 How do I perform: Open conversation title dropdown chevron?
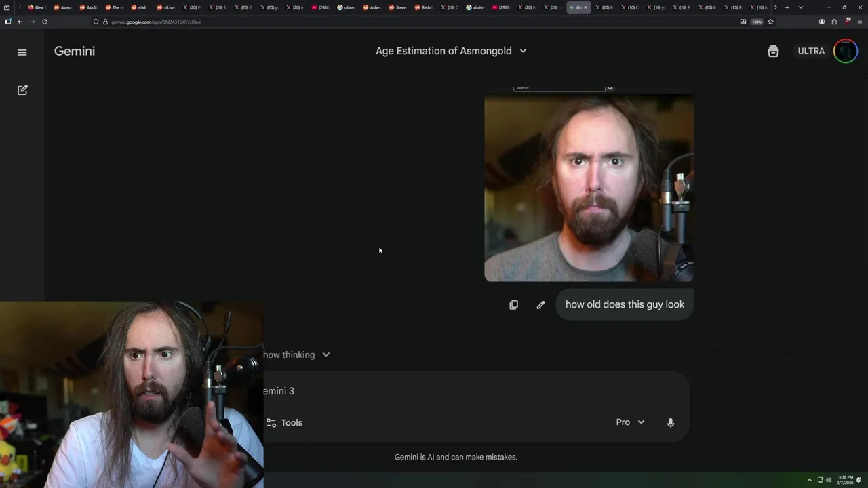523,51
